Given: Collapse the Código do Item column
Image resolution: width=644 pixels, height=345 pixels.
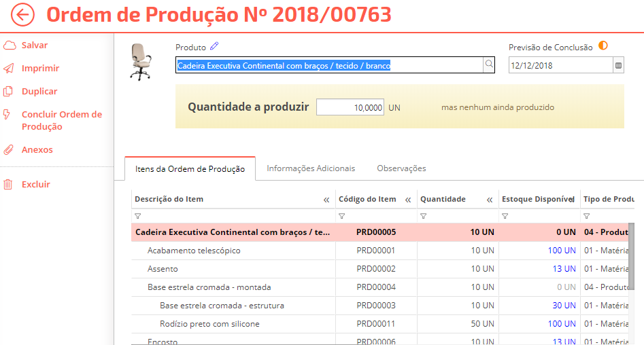Looking at the screenshot, I should [x=408, y=200].
